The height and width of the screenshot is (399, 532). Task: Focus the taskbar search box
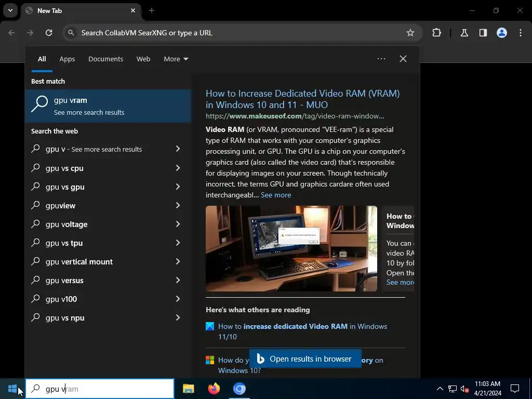pyautogui.click(x=100, y=389)
